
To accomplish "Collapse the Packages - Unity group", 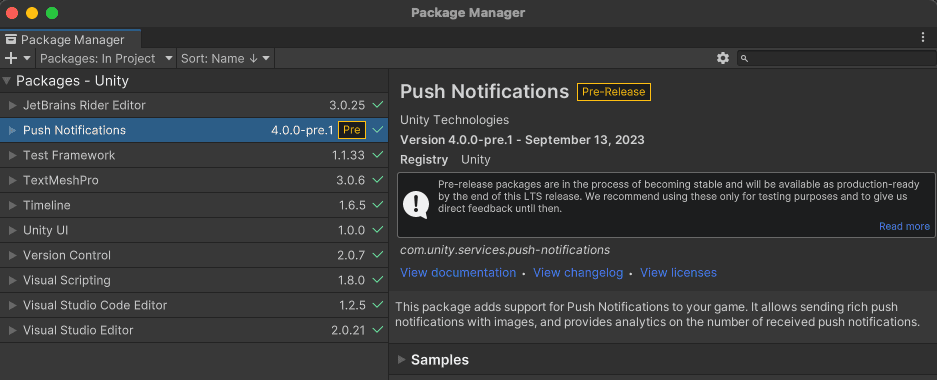I will 6,81.
